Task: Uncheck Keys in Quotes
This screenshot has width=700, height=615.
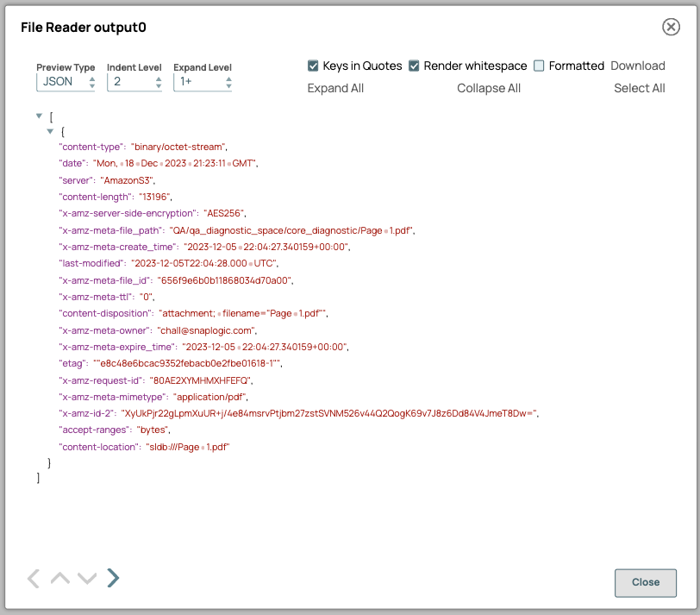Action: (313, 66)
